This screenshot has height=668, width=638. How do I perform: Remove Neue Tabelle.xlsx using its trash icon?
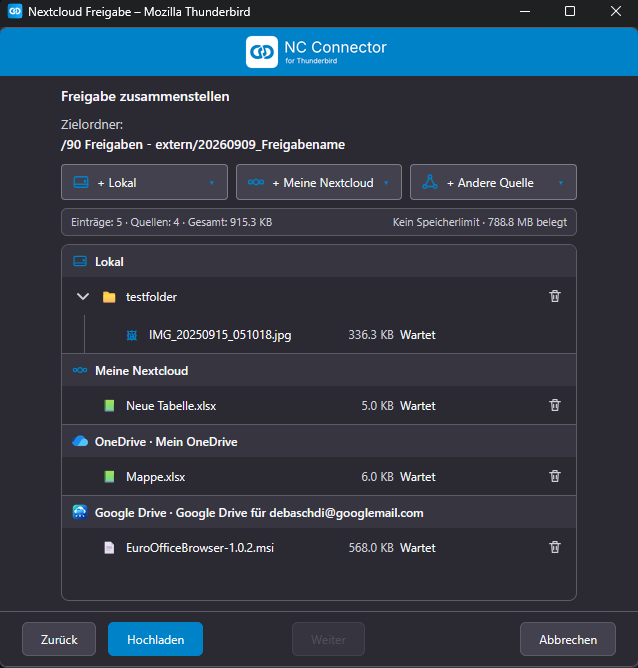coord(555,405)
